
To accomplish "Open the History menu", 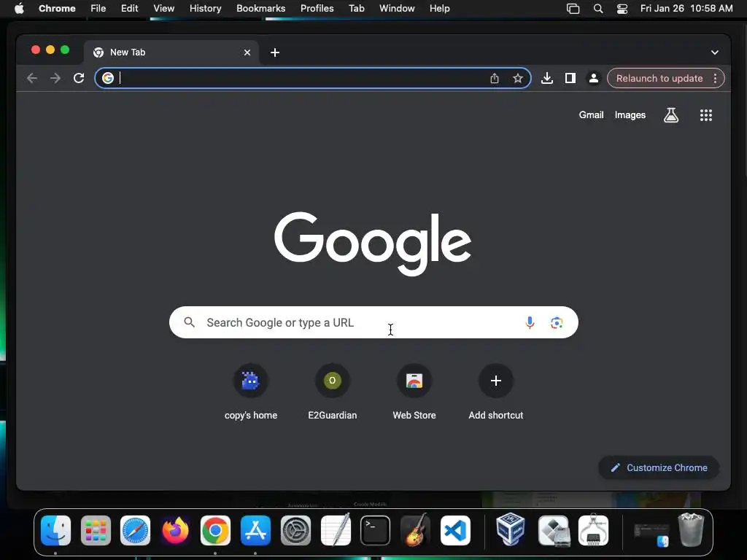I will (205, 9).
